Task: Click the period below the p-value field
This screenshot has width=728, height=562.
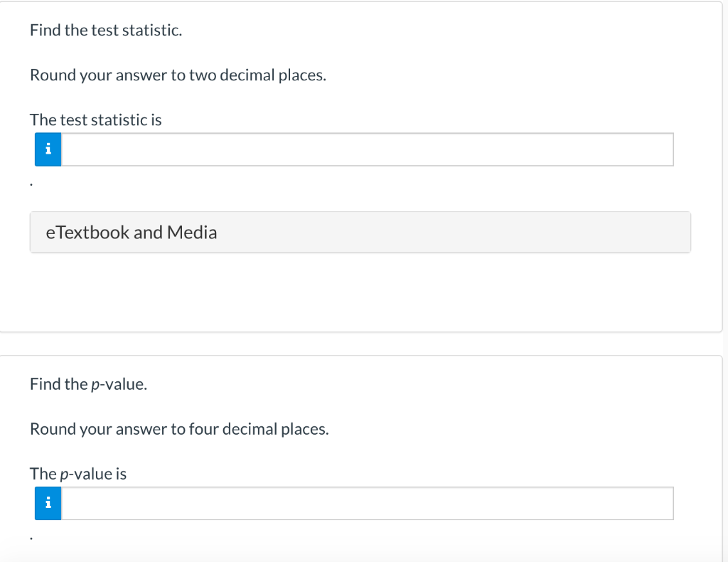Action: (31, 539)
